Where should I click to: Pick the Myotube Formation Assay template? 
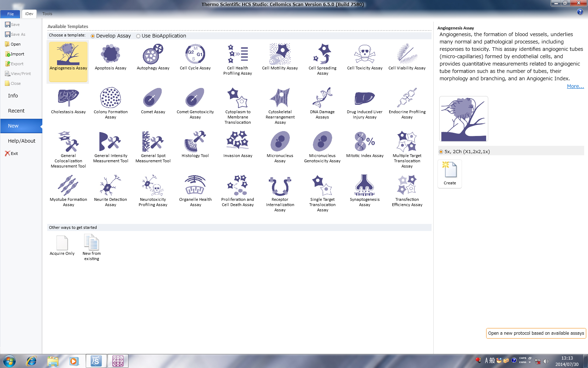pyautogui.click(x=68, y=191)
